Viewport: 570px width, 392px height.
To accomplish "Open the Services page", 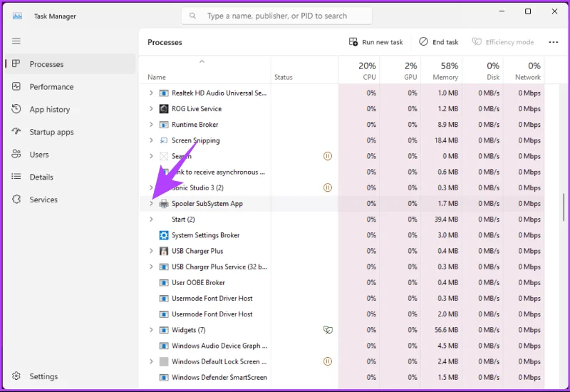I will (x=70, y=200).
